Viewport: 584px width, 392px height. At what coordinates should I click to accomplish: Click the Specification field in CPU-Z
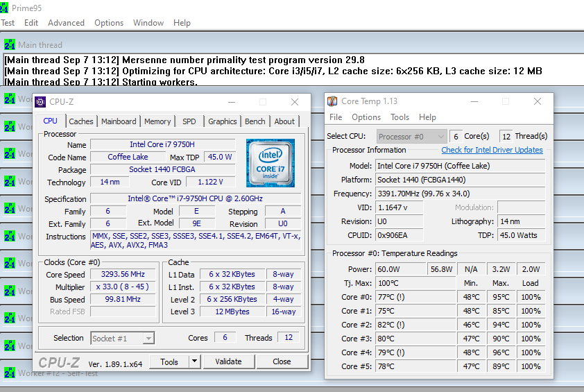tap(196, 198)
